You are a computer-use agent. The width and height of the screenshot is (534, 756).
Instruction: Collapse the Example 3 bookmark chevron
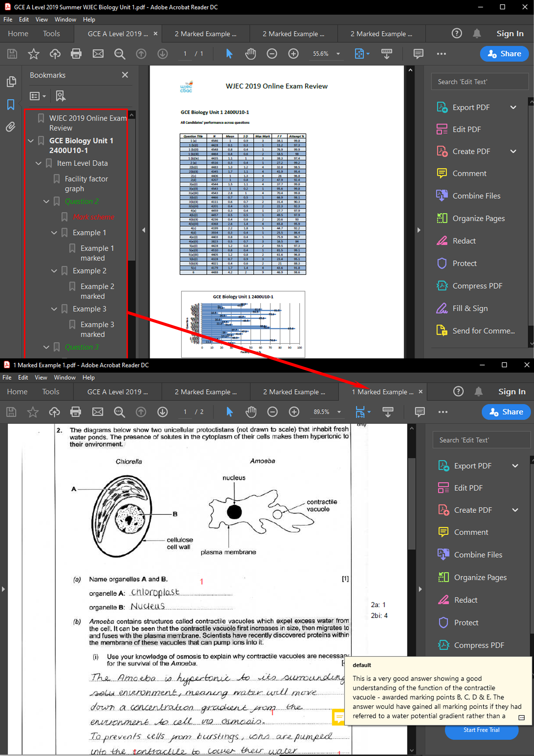[x=54, y=309]
